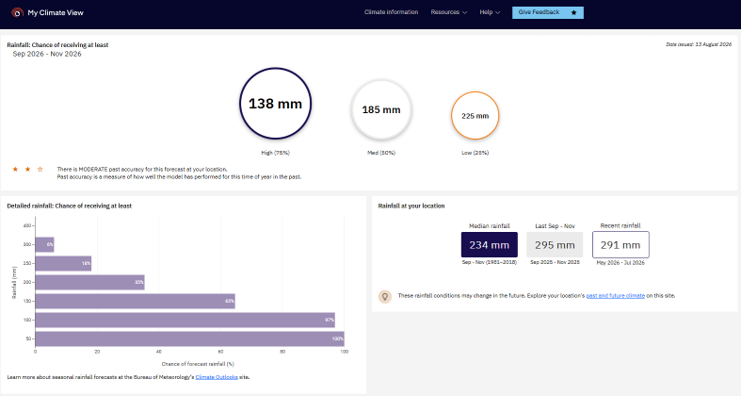Click the third outlined accuracy star

(40, 169)
